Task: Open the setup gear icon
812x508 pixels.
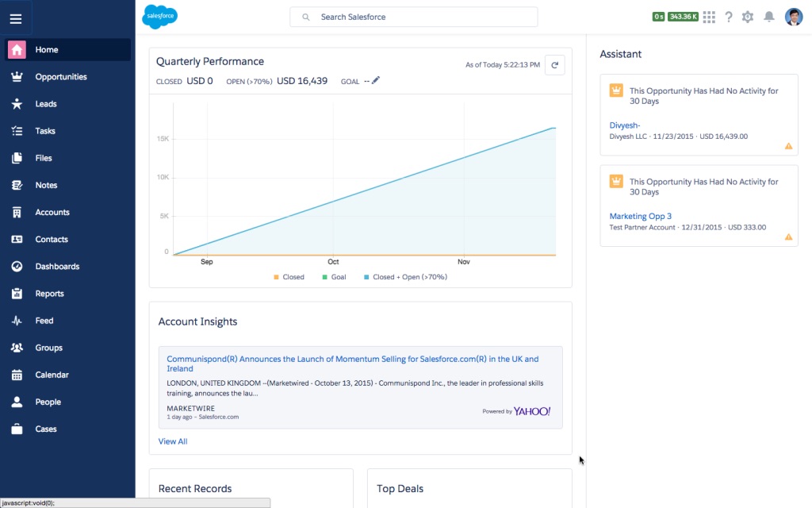Action: coord(748,17)
